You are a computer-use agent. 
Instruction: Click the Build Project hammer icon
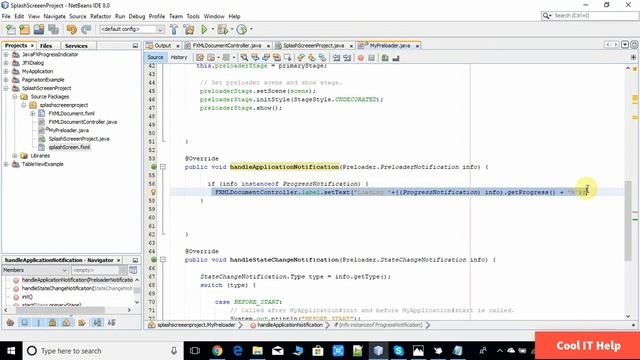(174, 29)
